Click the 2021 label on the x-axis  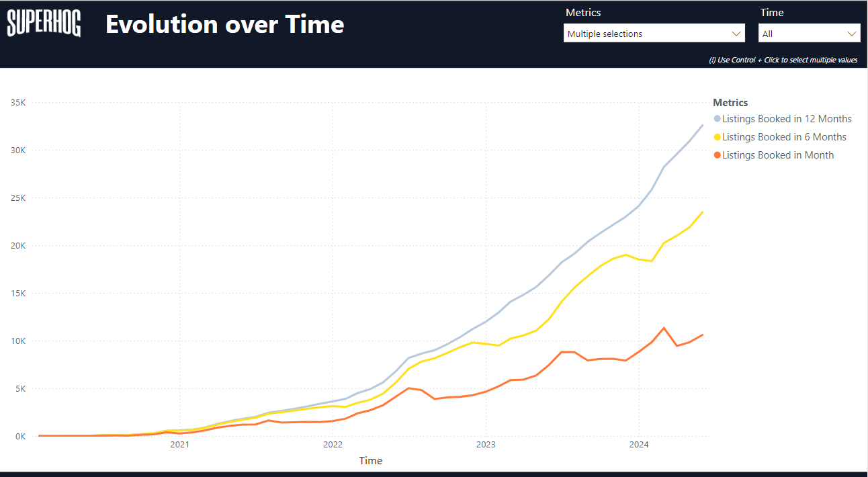point(179,444)
